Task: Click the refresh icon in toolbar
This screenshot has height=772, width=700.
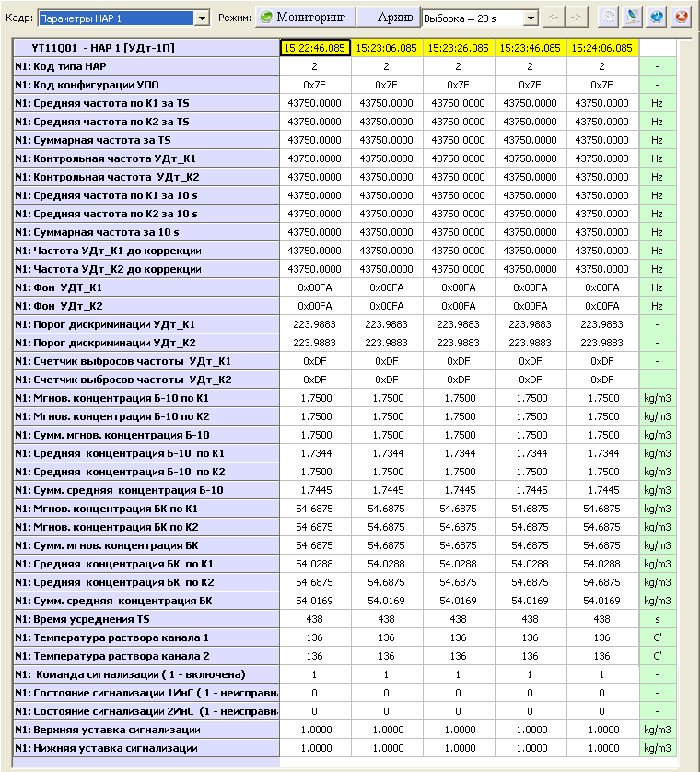Action: [x=610, y=18]
